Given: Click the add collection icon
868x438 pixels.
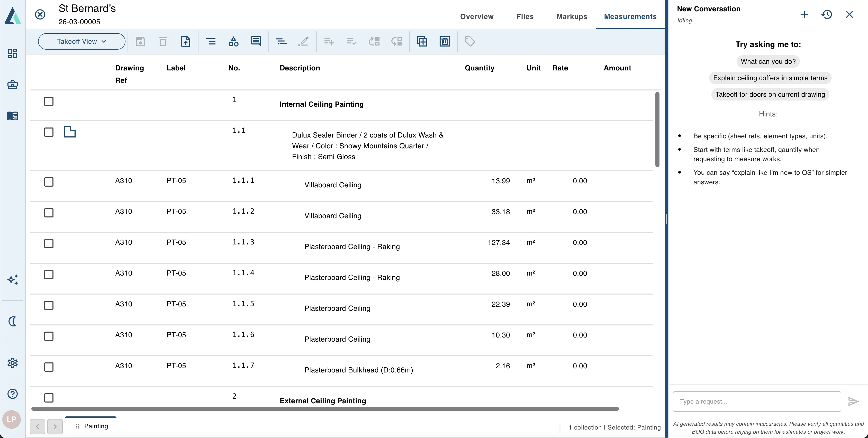Looking at the screenshot, I should click(422, 41).
